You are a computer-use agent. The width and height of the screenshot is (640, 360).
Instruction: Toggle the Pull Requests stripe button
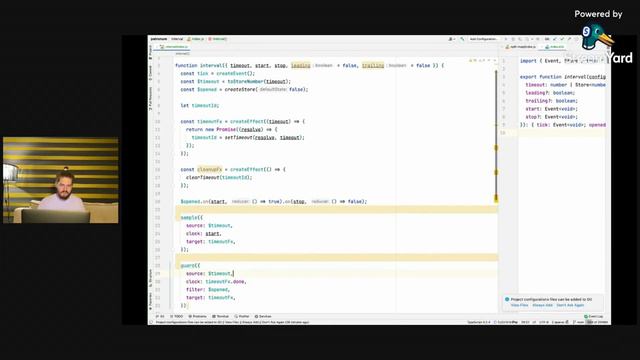coord(150,98)
